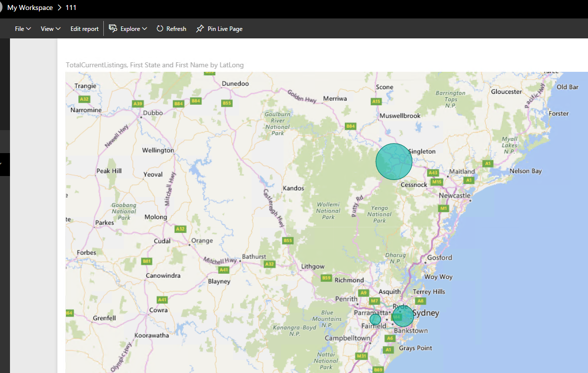Open the View menu
588x373 pixels.
50,29
